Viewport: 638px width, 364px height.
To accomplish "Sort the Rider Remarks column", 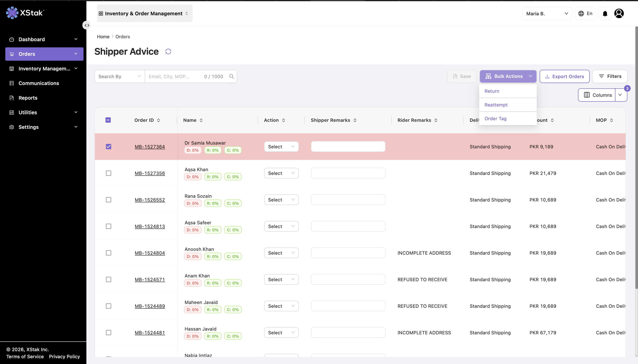I will pyautogui.click(x=436, y=120).
